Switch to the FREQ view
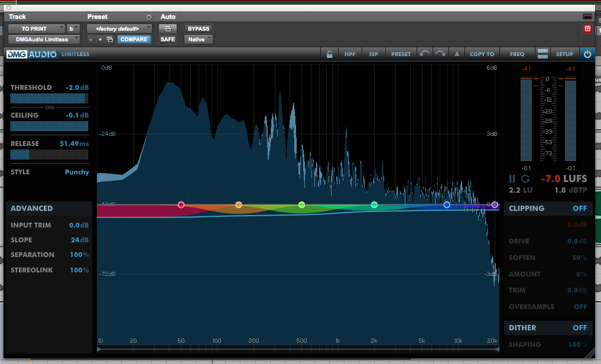The width and height of the screenshot is (601, 364). 517,54
